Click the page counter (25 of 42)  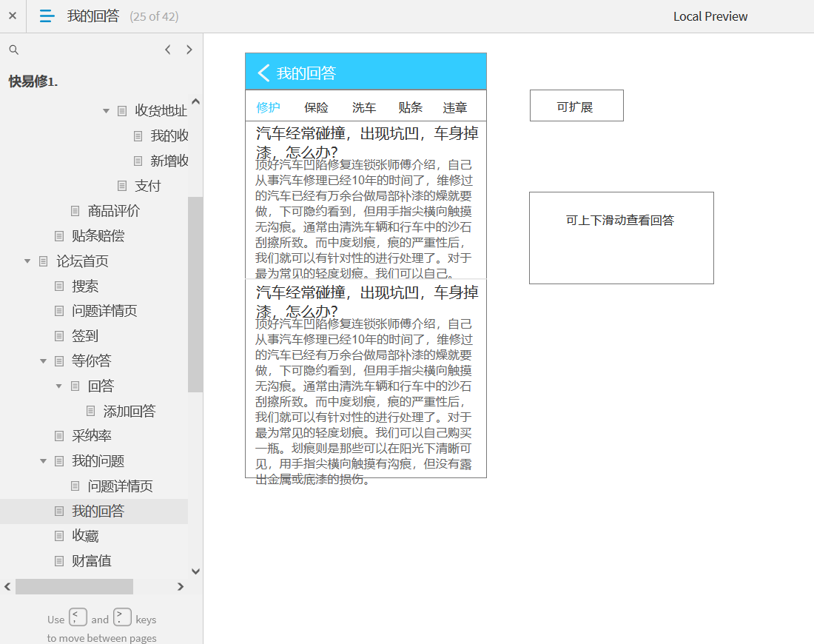pyautogui.click(x=154, y=16)
